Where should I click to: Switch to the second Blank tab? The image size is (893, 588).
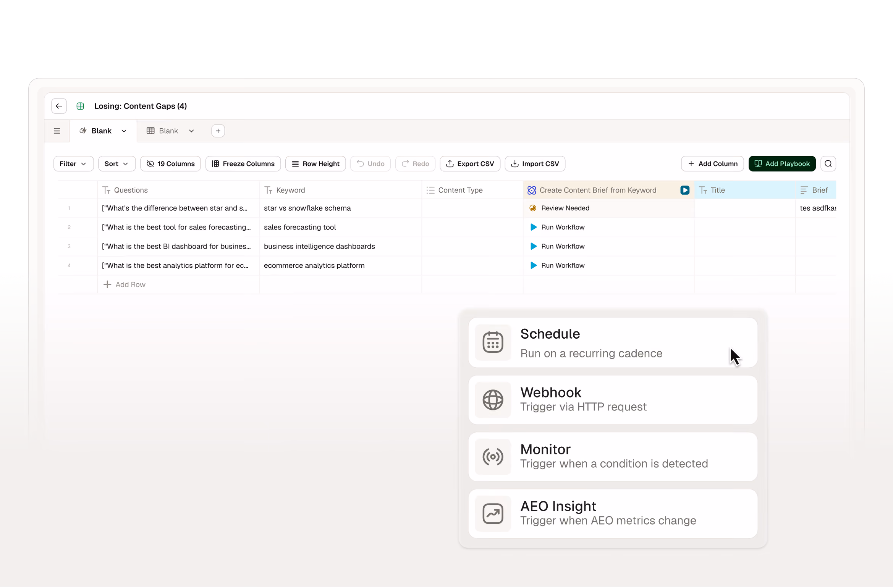click(168, 131)
